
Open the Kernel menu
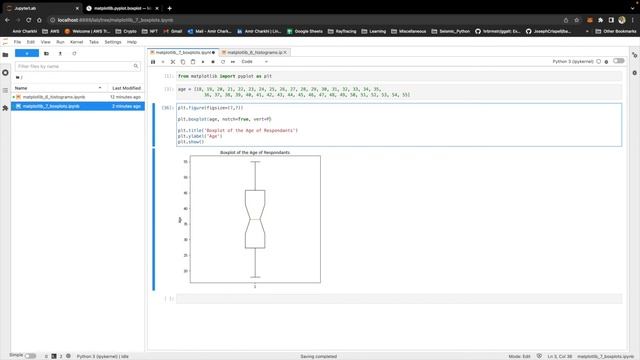76,42
